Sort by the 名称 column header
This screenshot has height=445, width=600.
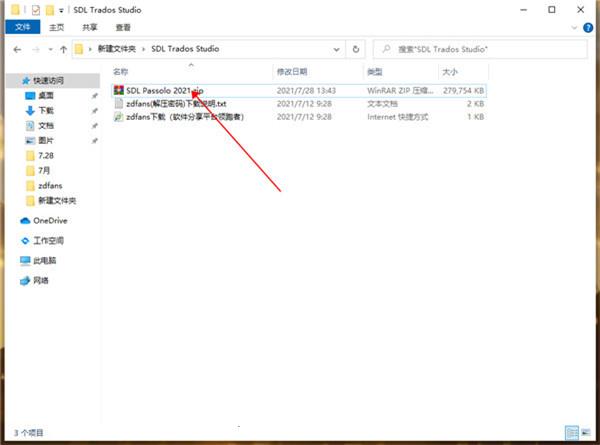121,72
